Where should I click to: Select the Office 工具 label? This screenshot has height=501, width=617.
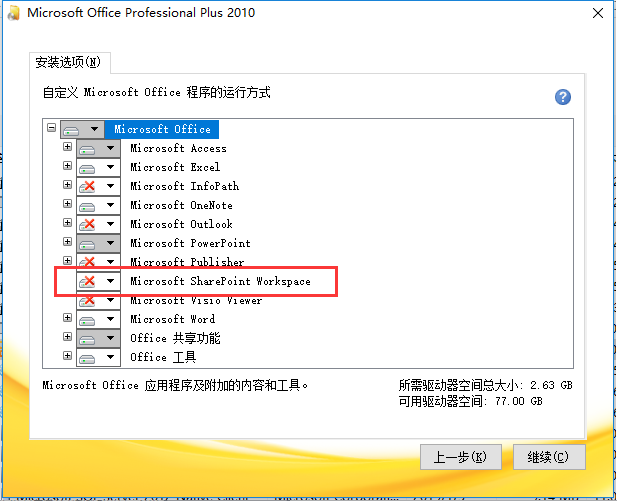click(163, 357)
